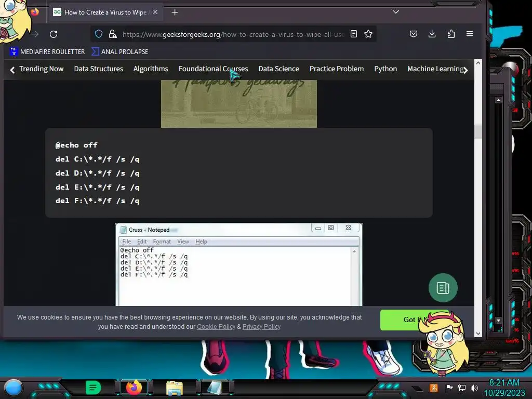Click the orange Java tray icon
The image size is (532, 399).
coord(434,388)
